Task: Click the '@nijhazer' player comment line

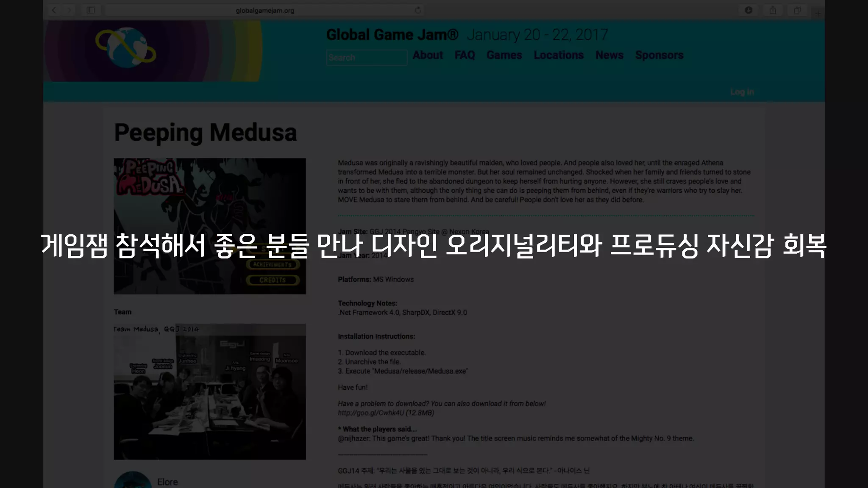Action: point(516,438)
